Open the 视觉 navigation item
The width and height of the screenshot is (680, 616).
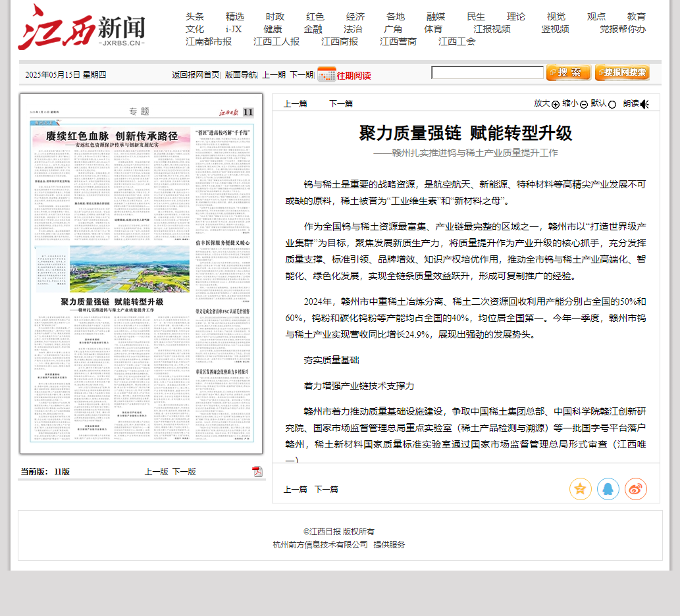[556, 17]
